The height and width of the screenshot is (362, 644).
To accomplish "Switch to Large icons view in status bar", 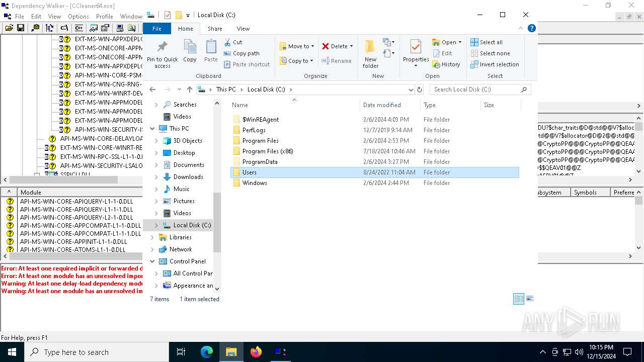I will [x=529, y=299].
